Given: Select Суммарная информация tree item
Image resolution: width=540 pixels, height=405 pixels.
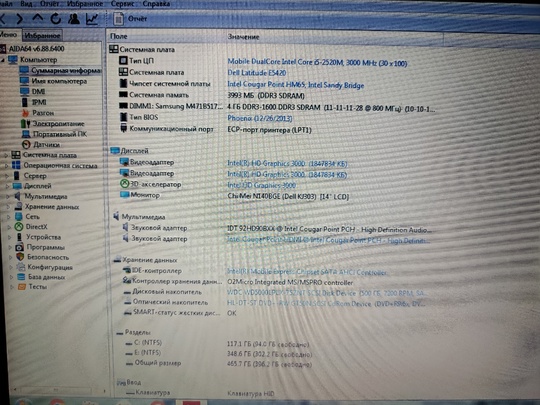Looking at the screenshot, I should 60,71.
